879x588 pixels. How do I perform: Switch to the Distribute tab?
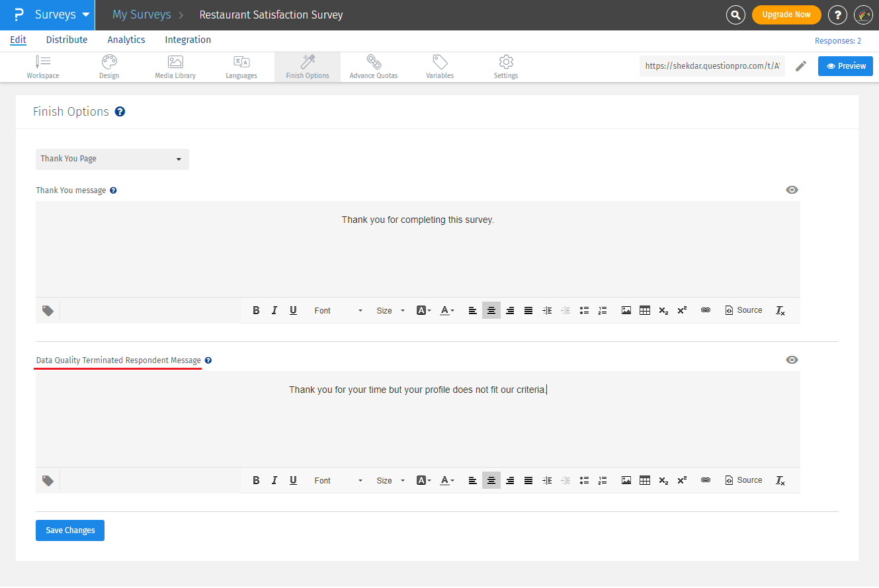point(67,40)
